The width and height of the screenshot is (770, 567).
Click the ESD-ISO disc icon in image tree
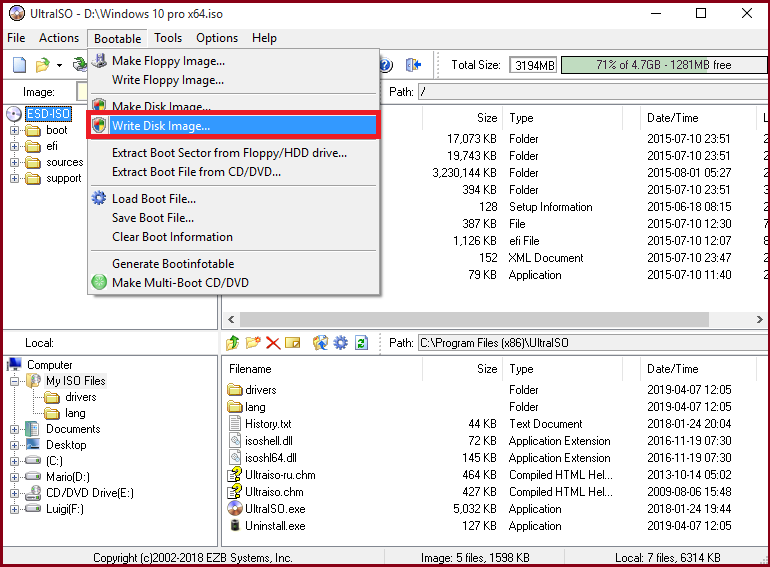[14, 114]
